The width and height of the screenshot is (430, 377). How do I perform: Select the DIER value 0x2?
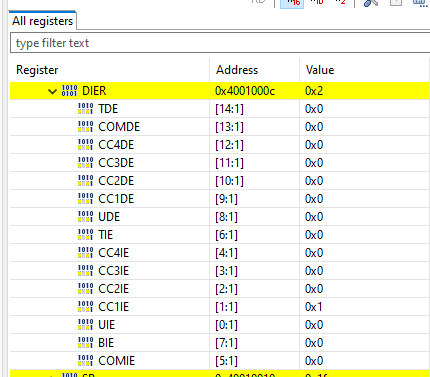[x=314, y=91]
